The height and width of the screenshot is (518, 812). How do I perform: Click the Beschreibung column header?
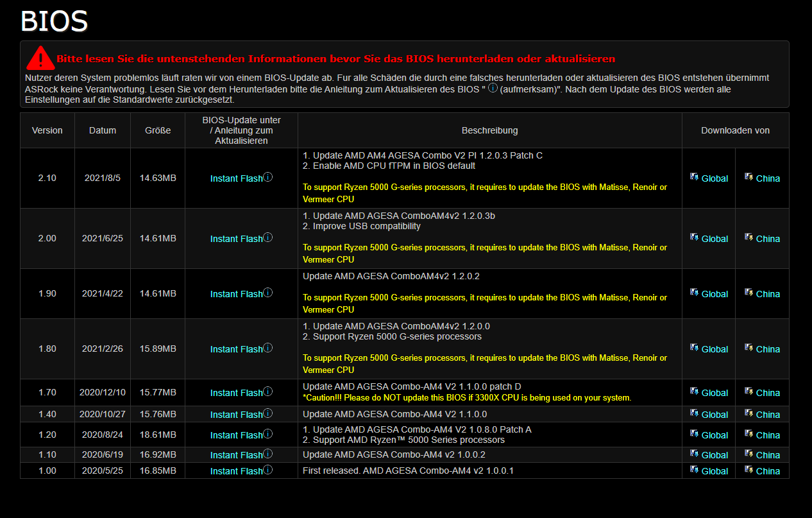[x=489, y=130]
